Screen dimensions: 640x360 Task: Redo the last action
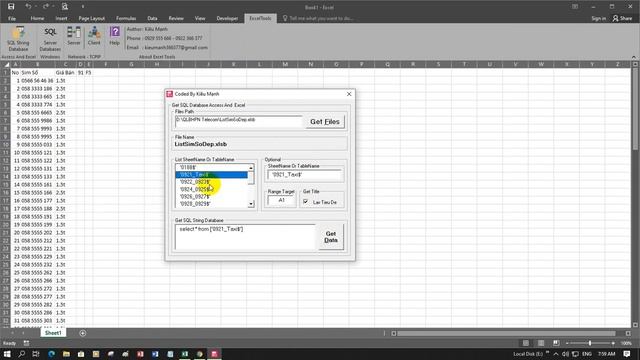coord(46,7)
